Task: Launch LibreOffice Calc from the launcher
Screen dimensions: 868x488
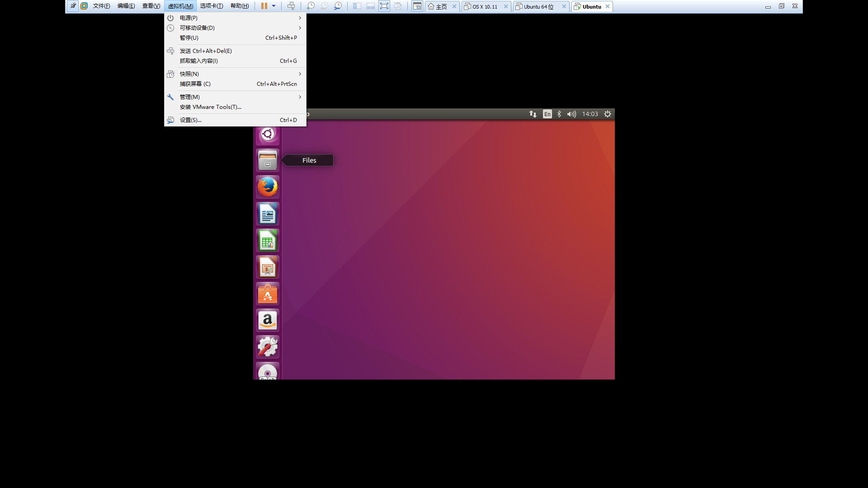Action: point(267,240)
